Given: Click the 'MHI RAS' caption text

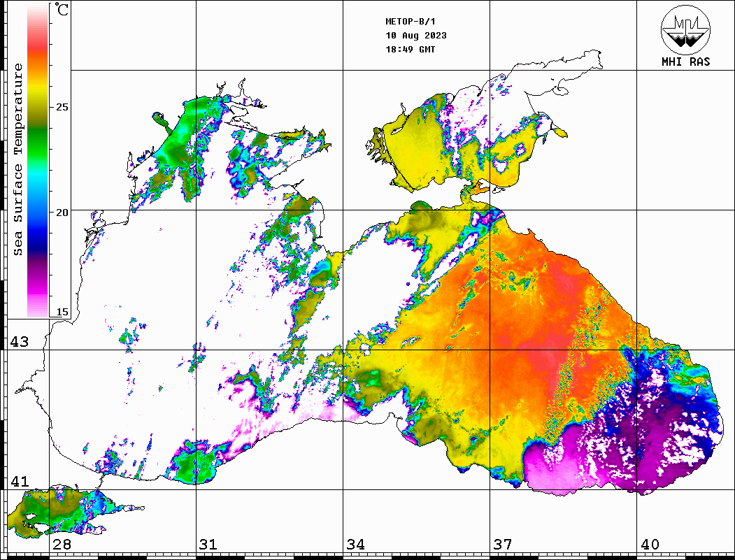Looking at the screenshot, I should (685, 62).
